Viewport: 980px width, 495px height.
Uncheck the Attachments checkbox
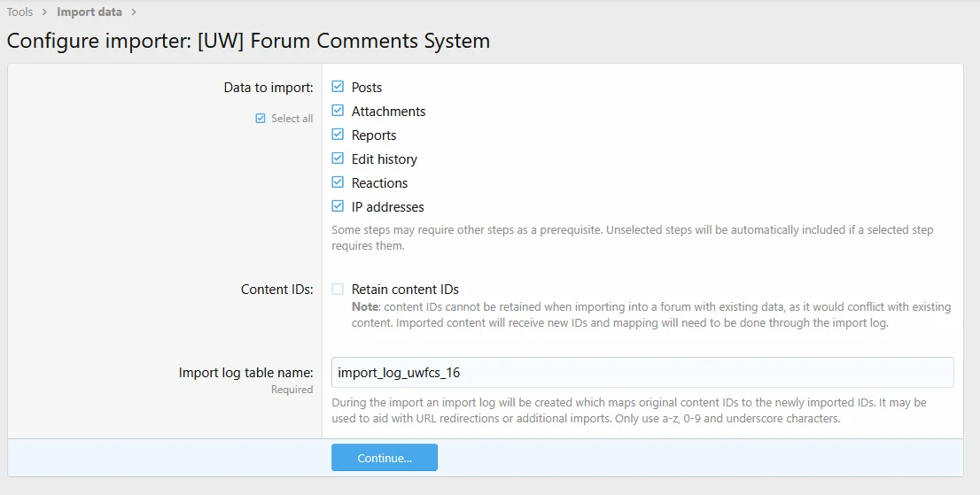[x=338, y=111]
